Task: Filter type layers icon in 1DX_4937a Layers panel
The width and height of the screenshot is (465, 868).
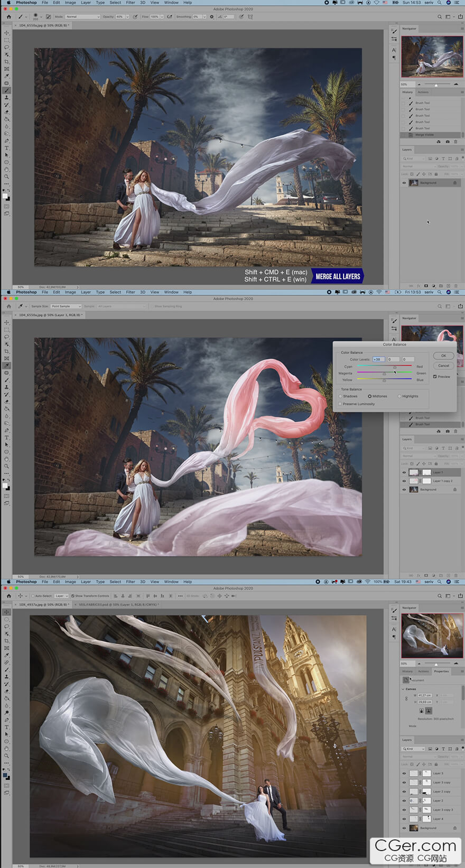Action: pos(444,749)
